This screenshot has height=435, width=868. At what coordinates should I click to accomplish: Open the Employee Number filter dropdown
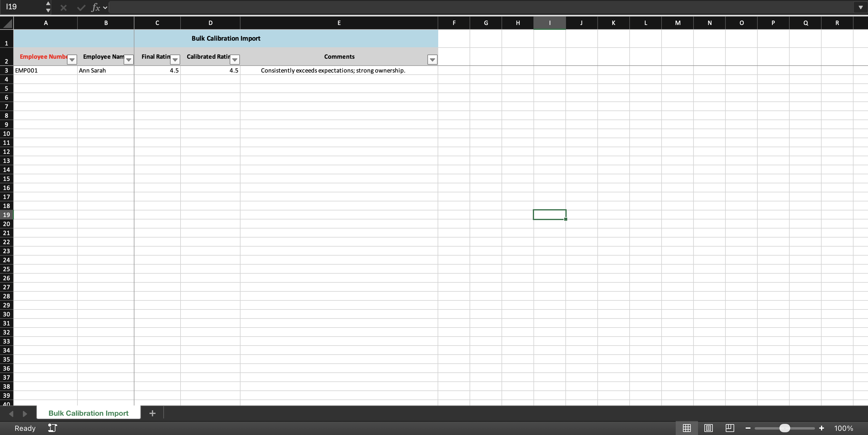click(x=72, y=60)
